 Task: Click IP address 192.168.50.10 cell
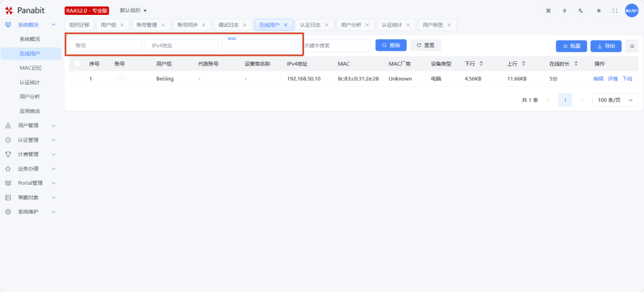tap(304, 79)
